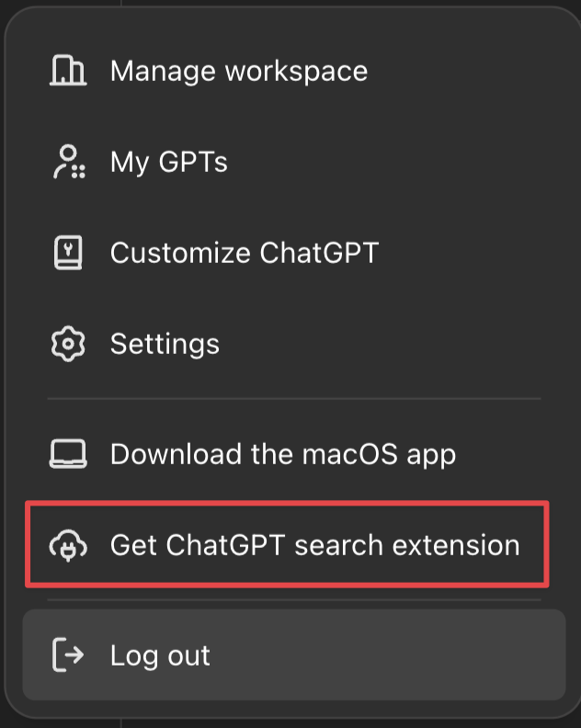
Task: Click the word extension in highlighted entry
Action: click(x=456, y=544)
